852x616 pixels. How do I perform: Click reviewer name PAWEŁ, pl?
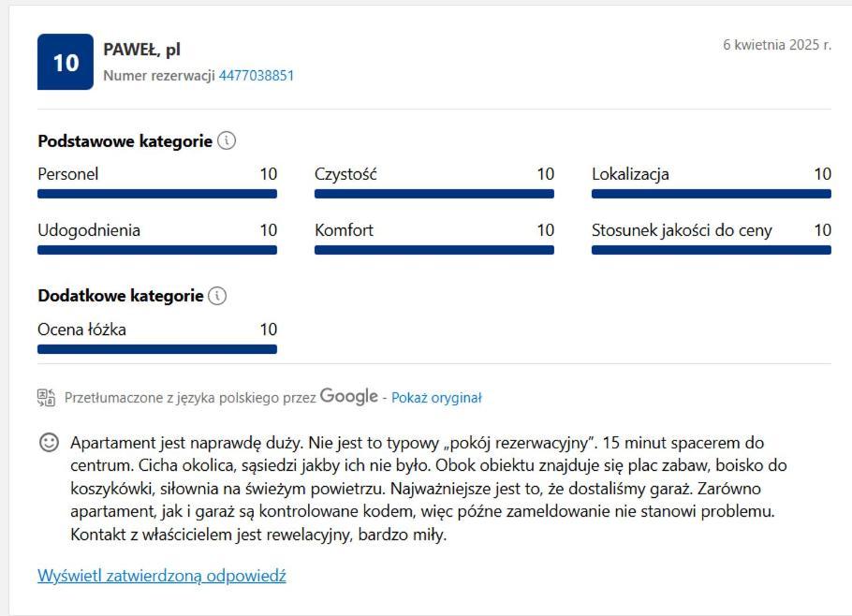[x=141, y=50]
